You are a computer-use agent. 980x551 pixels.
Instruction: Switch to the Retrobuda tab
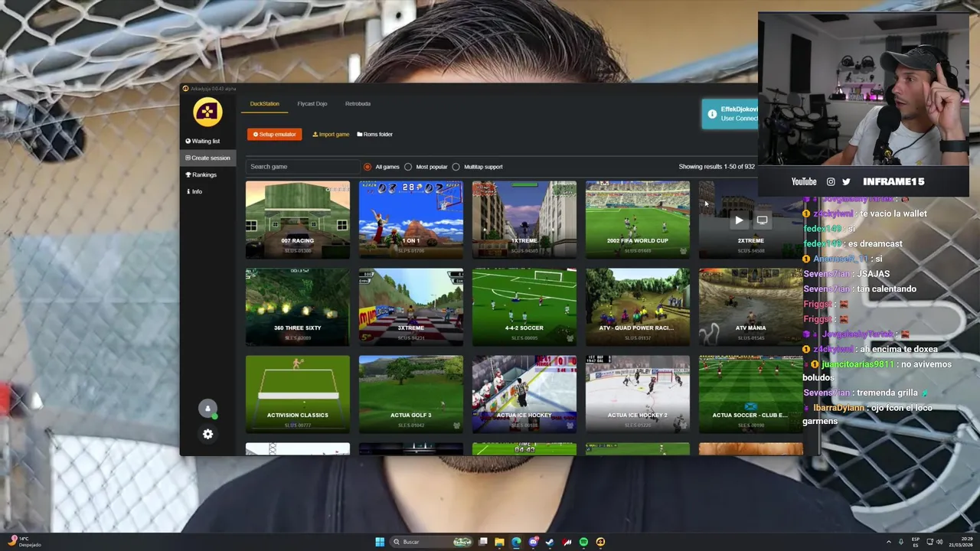tap(358, 103)
